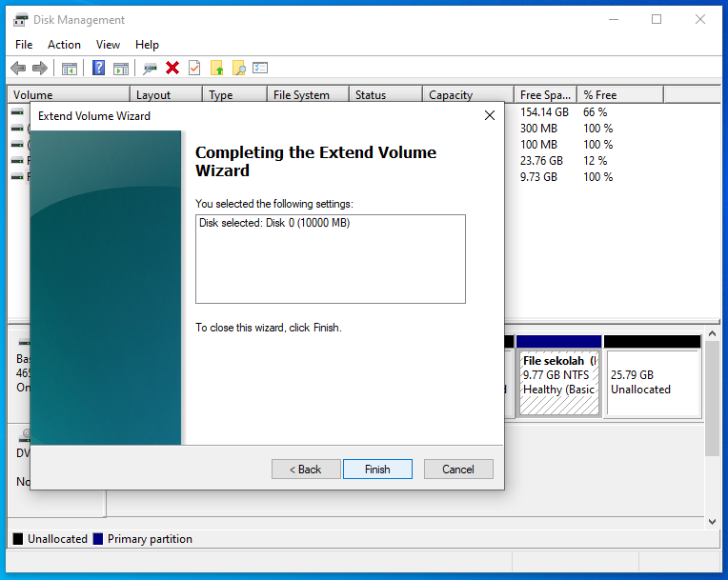728x580 pixels.
Task: Click Finish to complete the wizard
Action: pos(377,470)
